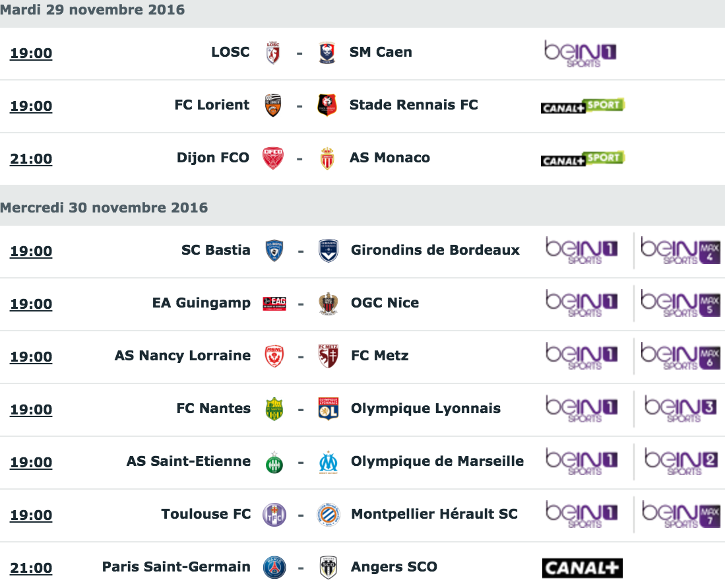Open the 21:00 link for Dijon FCO
The height and width of the screenshot is (588, 725).
pyautogui.click(x=31, y=158)
